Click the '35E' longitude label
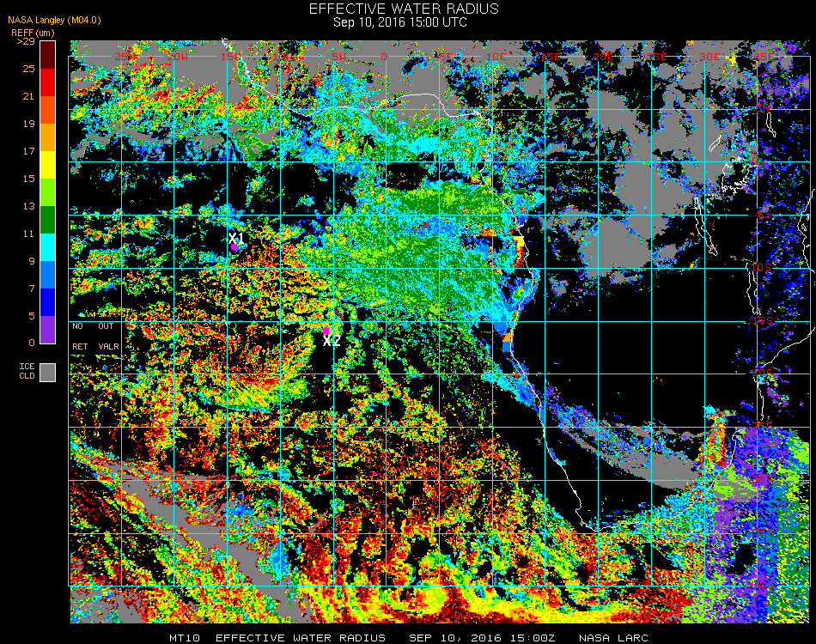816x644 pixels. click(x=763, y=57)
